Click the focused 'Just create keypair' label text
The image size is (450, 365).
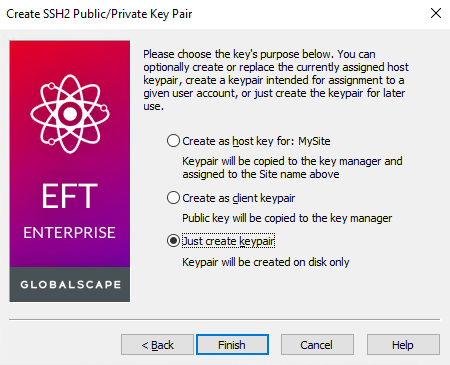[228, 241]
